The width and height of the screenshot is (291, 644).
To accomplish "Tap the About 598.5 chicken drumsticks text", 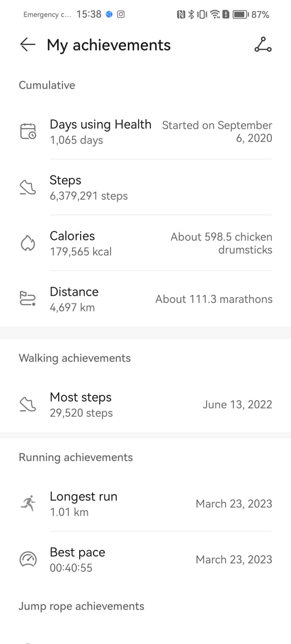I will pos(221,243).
